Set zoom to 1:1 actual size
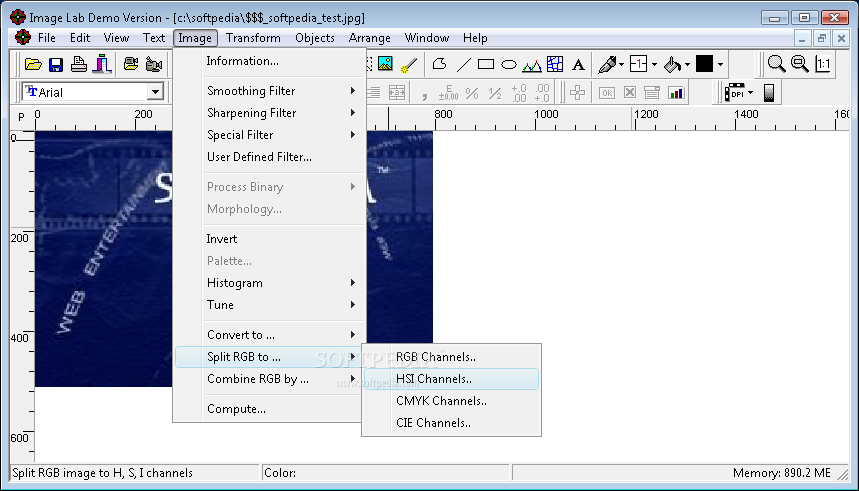The image size is (859, 491). (x=823, y=64)
